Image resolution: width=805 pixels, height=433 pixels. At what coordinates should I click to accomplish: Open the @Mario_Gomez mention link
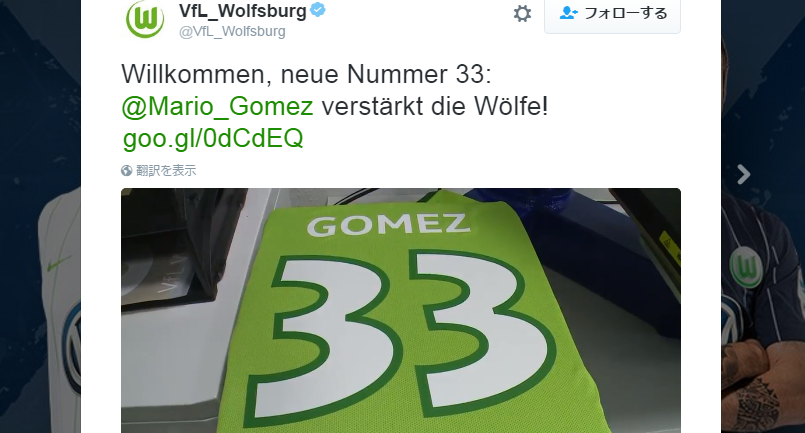(x=217, y=106)
